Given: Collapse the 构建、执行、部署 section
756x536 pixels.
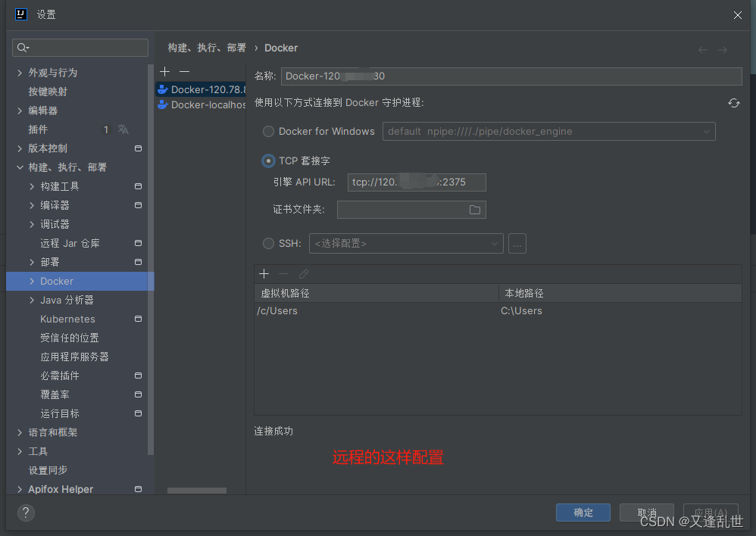Looking at the screenshot, I should (x=20, y=167).
